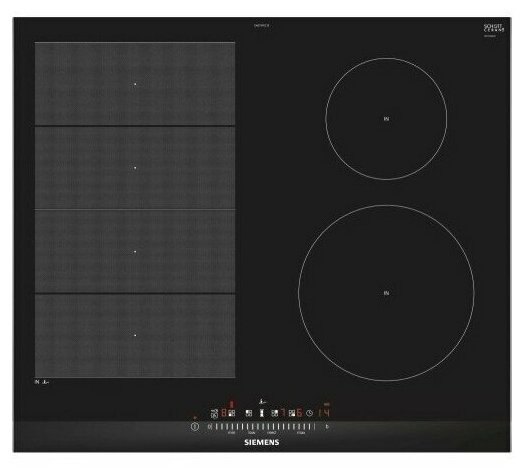
Task: Set power slider to middle level
Action: coord(263,427)
